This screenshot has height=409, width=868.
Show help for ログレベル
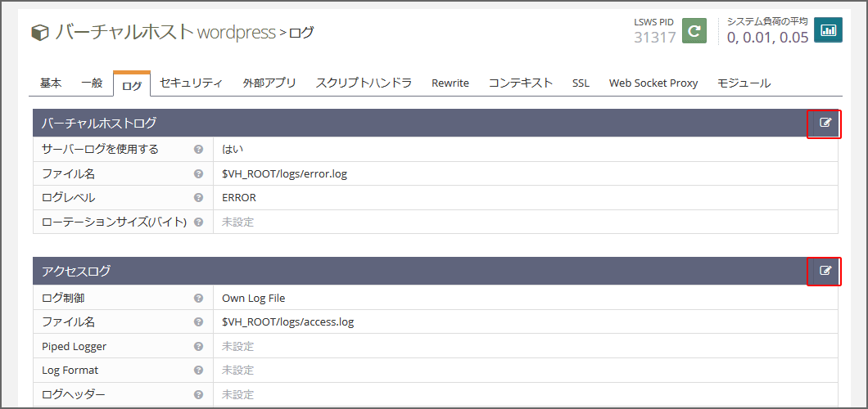197,197
